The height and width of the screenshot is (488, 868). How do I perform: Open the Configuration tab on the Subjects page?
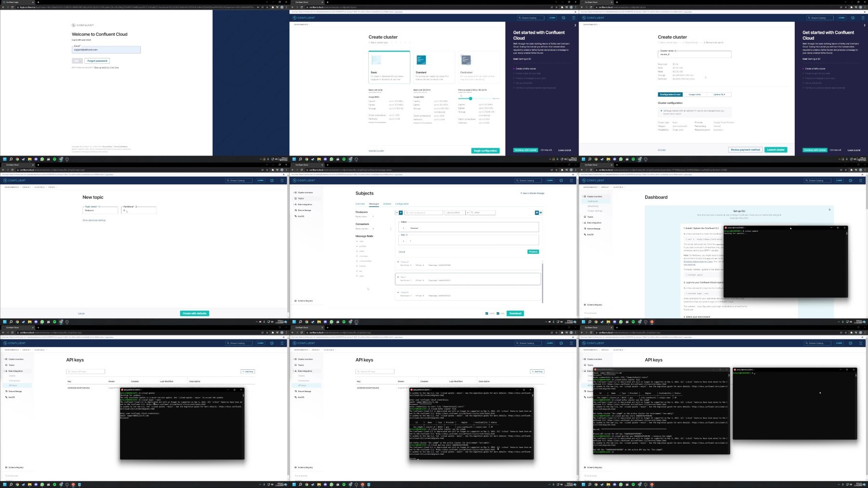point(402,204)
